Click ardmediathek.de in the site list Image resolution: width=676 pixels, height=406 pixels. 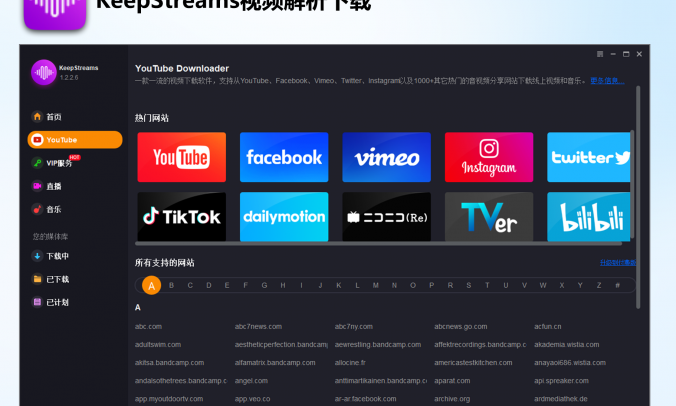tap(561, 399)
